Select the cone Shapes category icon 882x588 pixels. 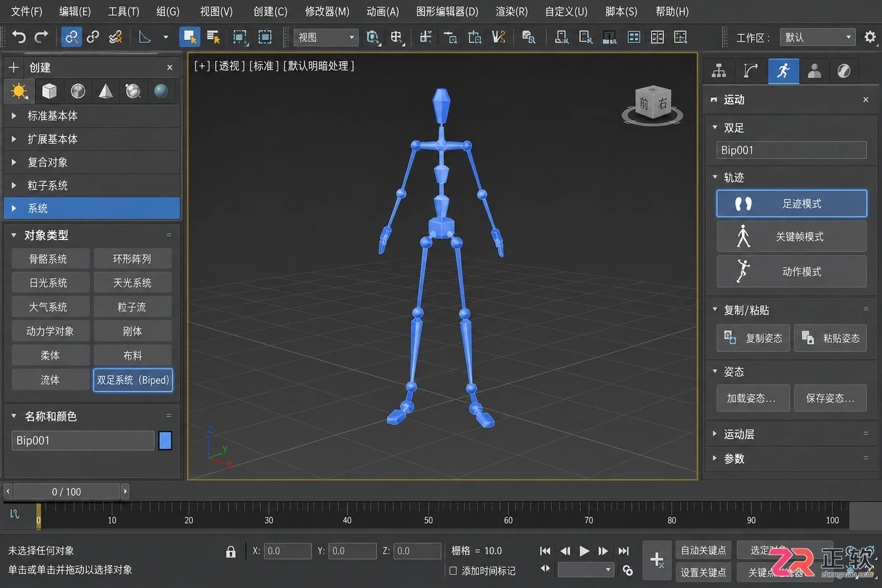coord(106,91)
